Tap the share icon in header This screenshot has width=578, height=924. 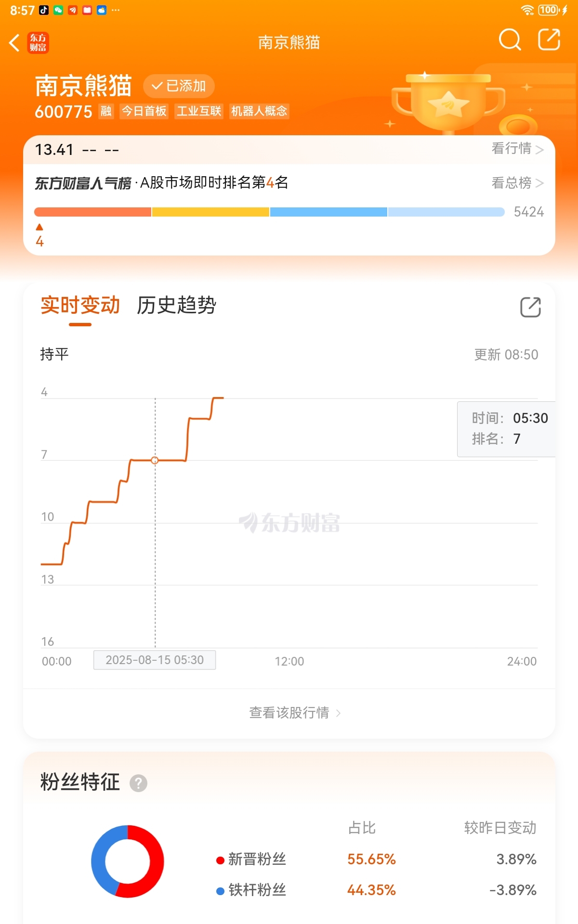pos(549,39)
